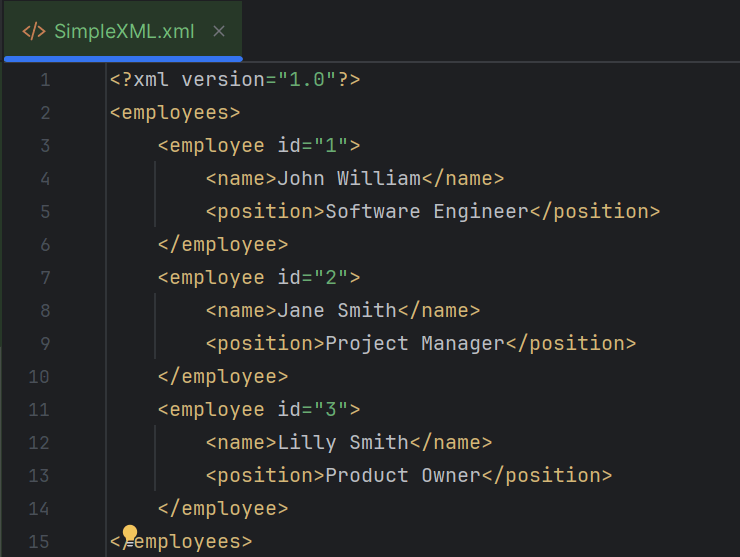Click the yellow lightbulb quick-fix icon
This screenshot has width=740, height=557.
pos(129,533)
